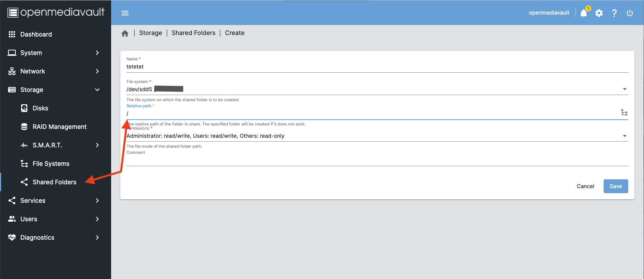Open the Permissions dropdown

377,136
